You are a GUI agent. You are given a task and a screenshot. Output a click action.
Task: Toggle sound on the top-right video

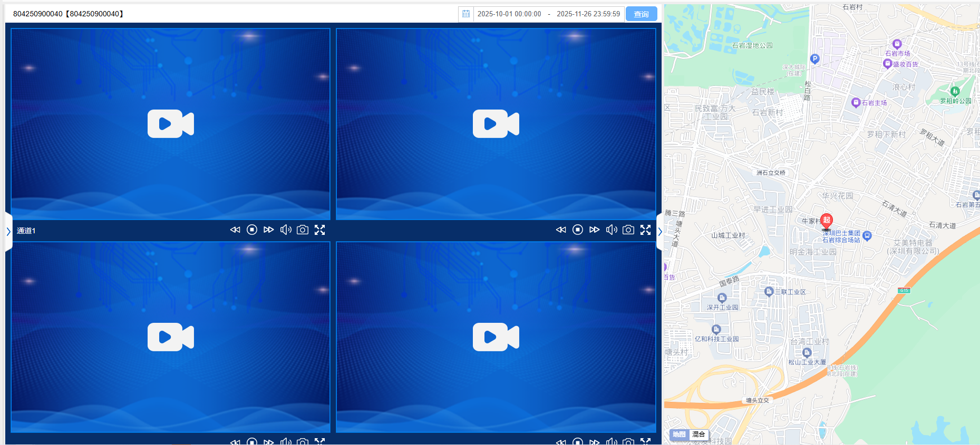click(612, 230)
